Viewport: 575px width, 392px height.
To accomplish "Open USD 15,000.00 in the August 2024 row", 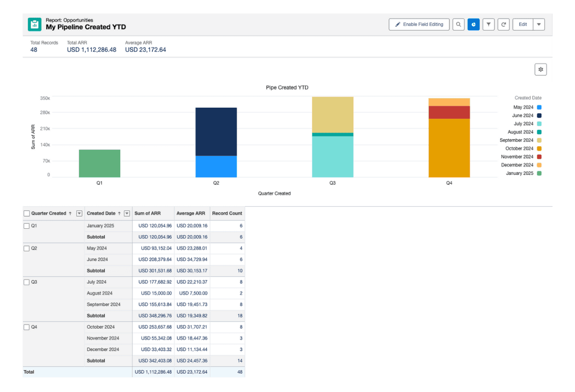I will coord(156,293).
